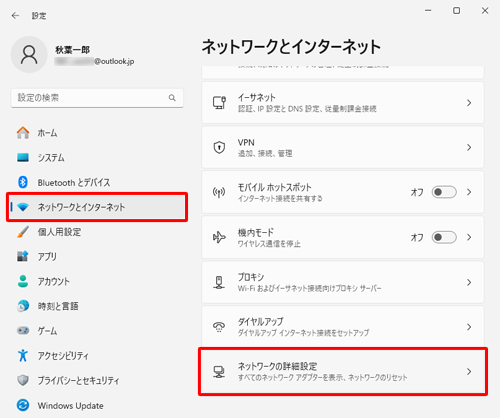The image size is (500, 418).
Task: Click the アプリ icon in the sidebar
Action: click(x=23, y=256)
